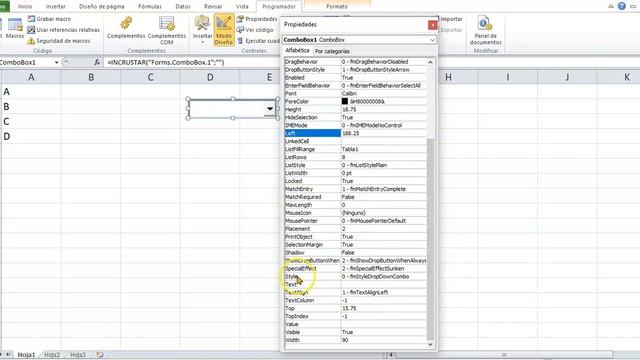Click Ver código button

point(256,30)
